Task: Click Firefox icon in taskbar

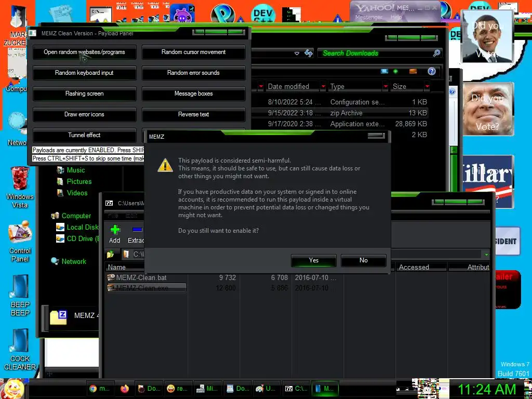Action: tap(125, 389)
